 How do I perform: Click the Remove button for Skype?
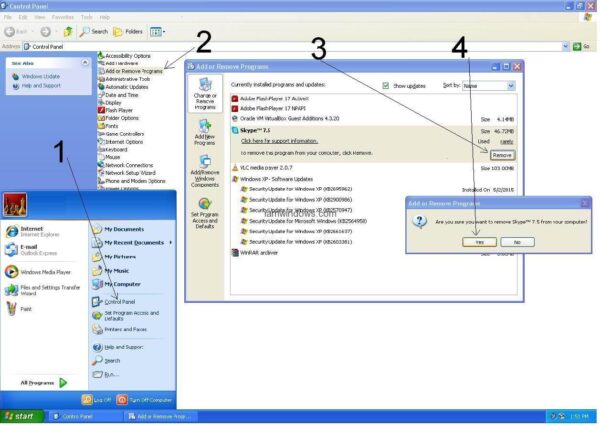click(x=502, y=155)
